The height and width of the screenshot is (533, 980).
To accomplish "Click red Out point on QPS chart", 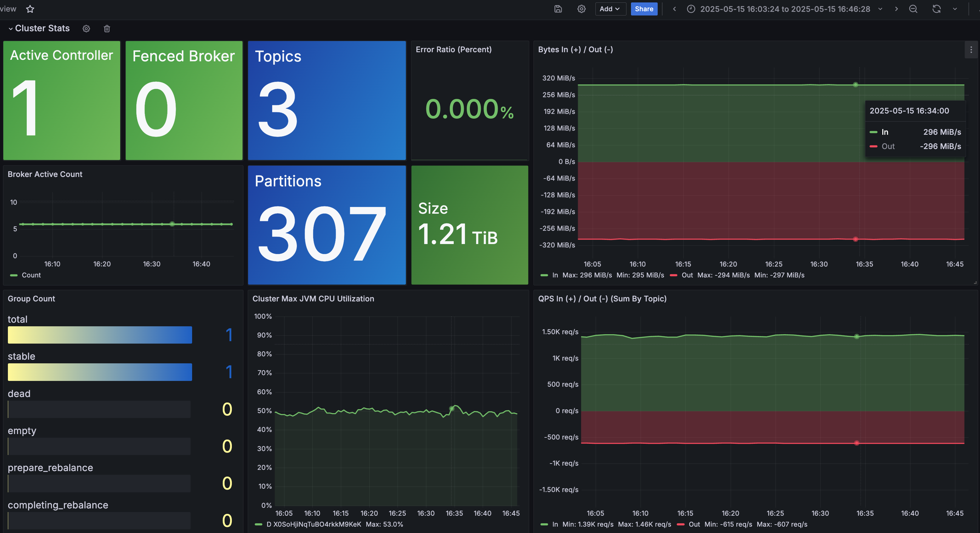I will (857, 443).
